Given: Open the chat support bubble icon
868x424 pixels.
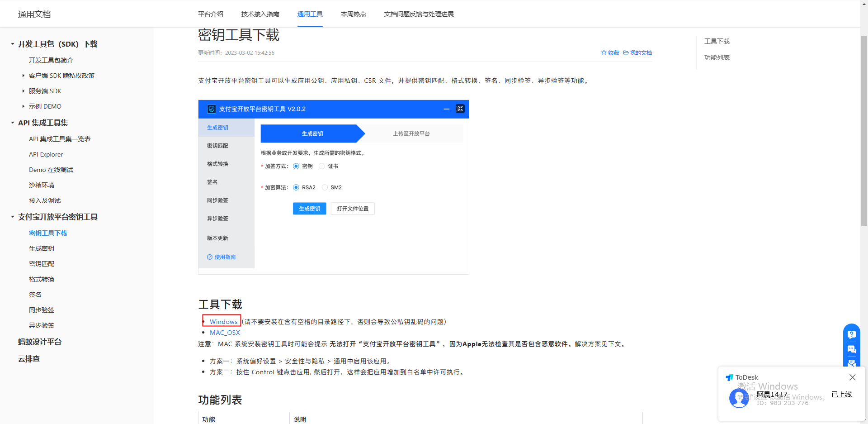Looking at the screenshot, I should tap(852, 349).
